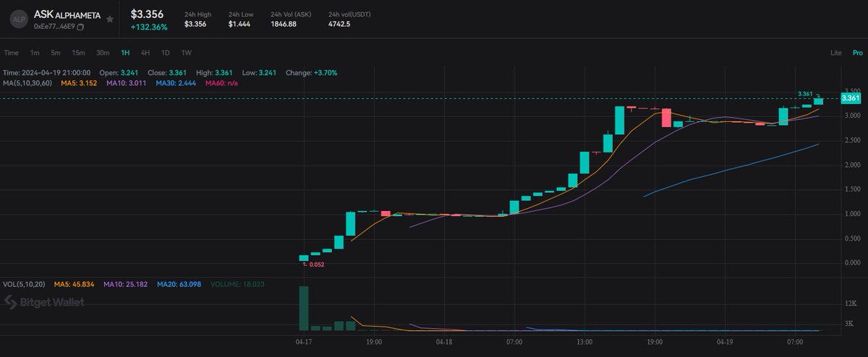The width and height of the screenshot is (868, 357).
Task: Click the 24h Vol (ASK) value 1846.88
Action: pos(284,24)
